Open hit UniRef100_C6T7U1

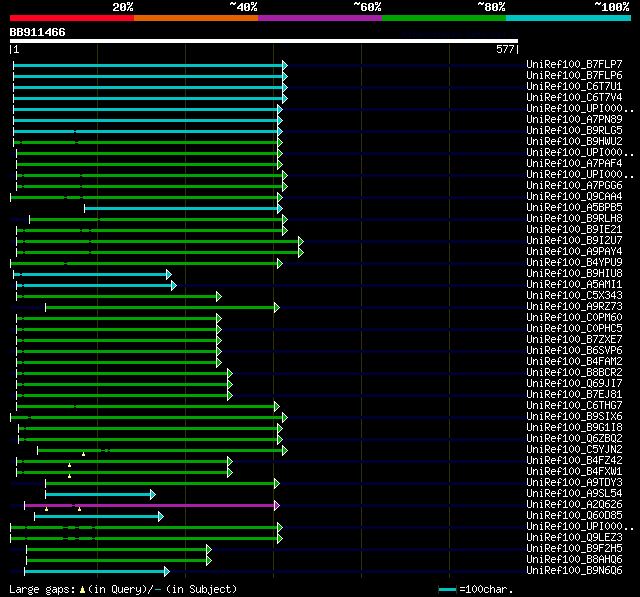[x=574, y=87]
